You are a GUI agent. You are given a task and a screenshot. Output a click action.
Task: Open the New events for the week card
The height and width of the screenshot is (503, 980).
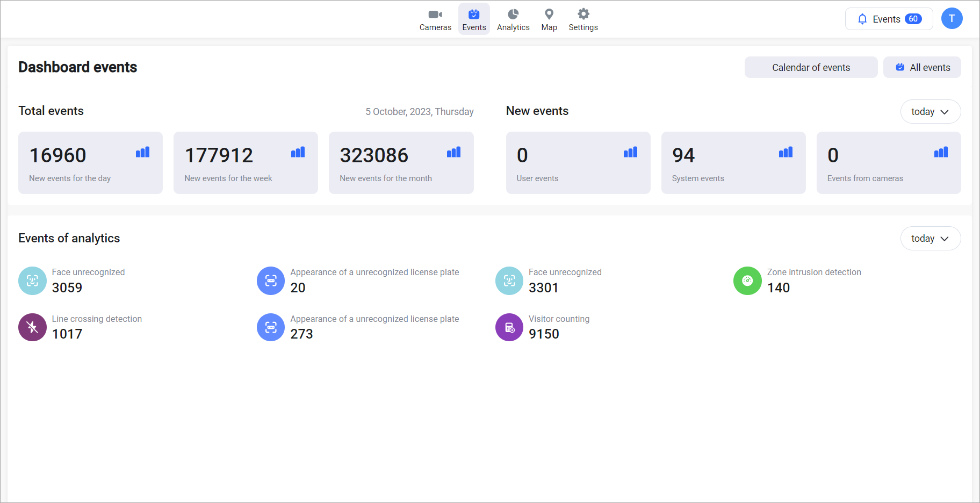pyautogui.click(x=246, y=163)
